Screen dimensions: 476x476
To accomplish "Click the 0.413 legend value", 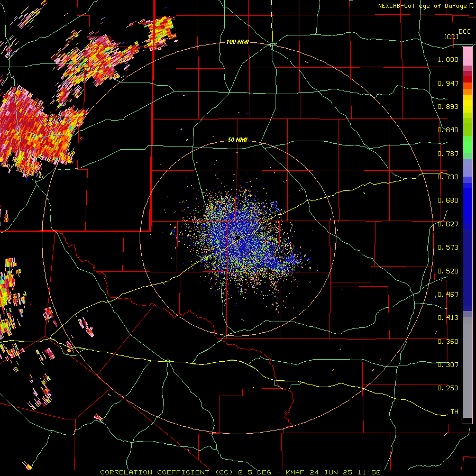I will pyautogui.click(x=448, y=318).
